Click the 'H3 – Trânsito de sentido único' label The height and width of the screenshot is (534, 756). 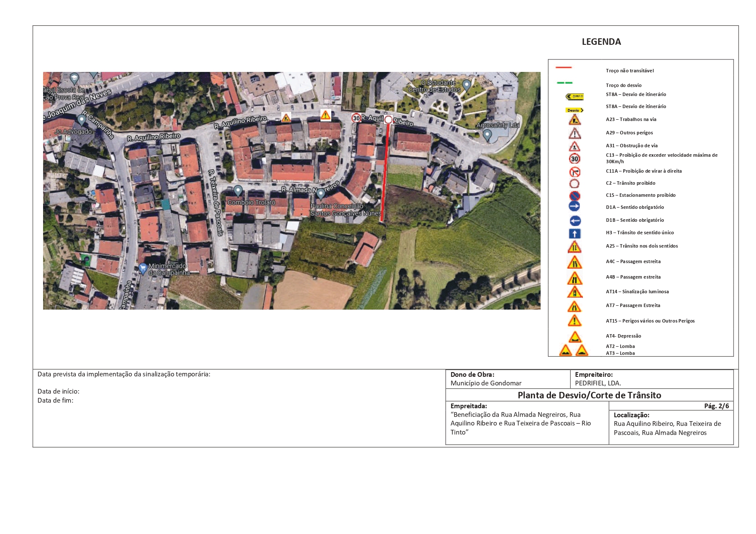pos(640,233)
